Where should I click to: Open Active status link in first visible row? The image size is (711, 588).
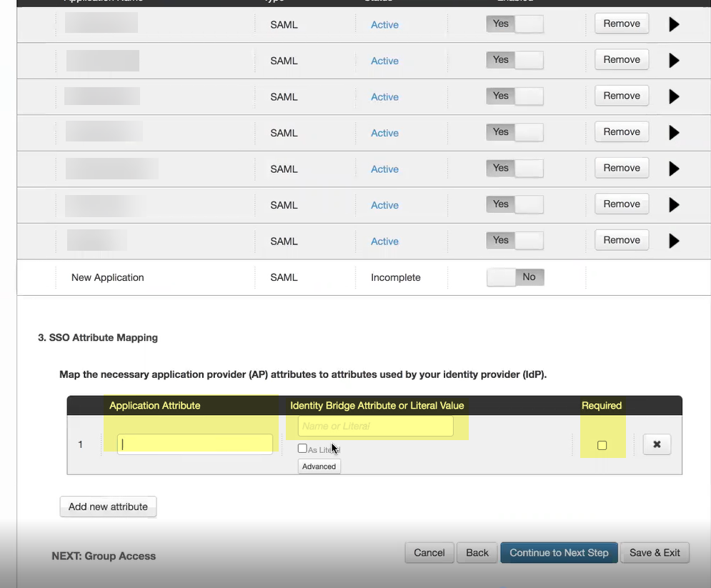click(x=384, y=25)
